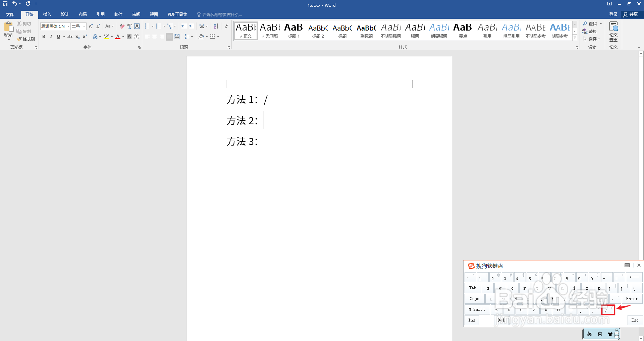Insert an enclosed character (circled 字 icon)
Image resolution: width=644 pixels, height=341 pixels.
point(137,37)
